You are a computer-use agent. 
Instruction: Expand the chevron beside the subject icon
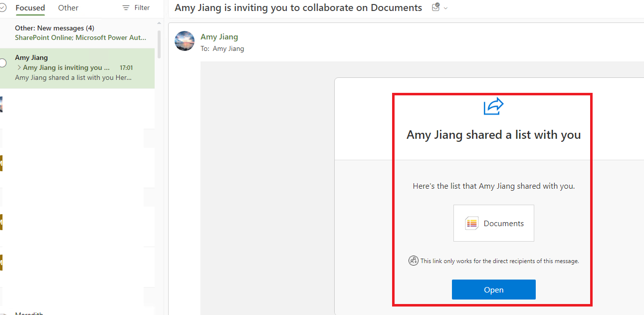click(445, 8)
